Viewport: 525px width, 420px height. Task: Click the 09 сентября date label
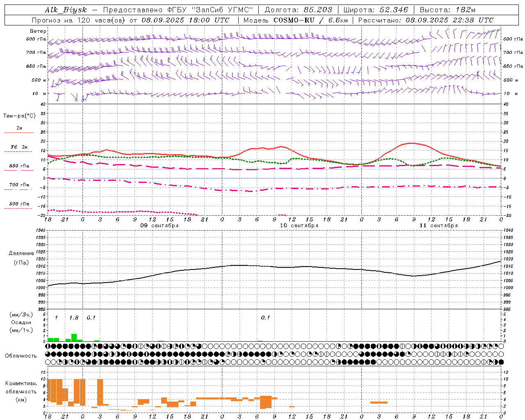[x=159, y=226]
